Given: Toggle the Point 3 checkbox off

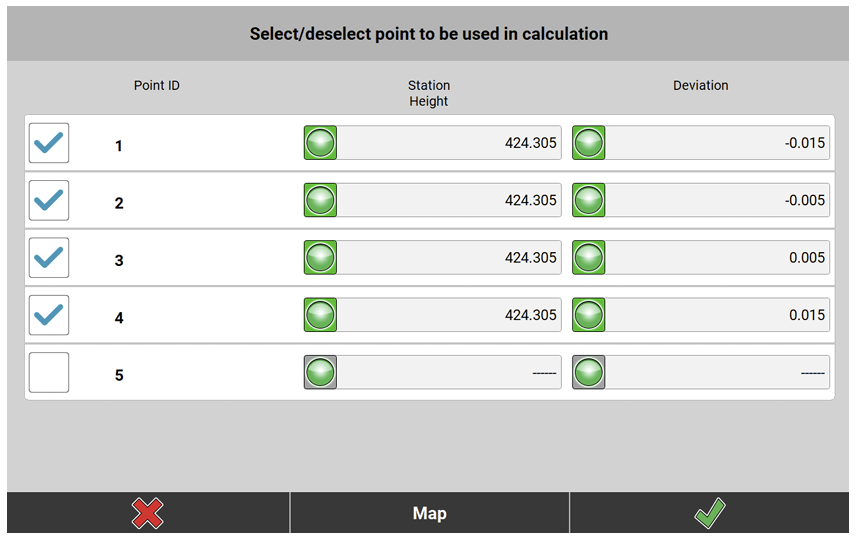Looking at the screenshot, I should coord(49,258).
